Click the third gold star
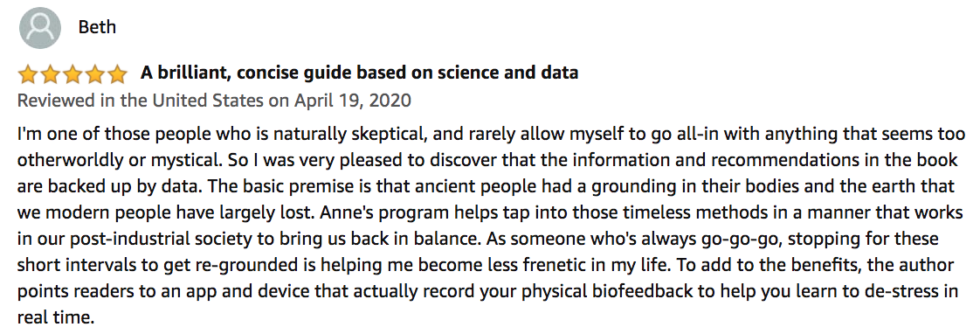Image resolution: width=980 pixels, height=334 pixels. [72, 74]
